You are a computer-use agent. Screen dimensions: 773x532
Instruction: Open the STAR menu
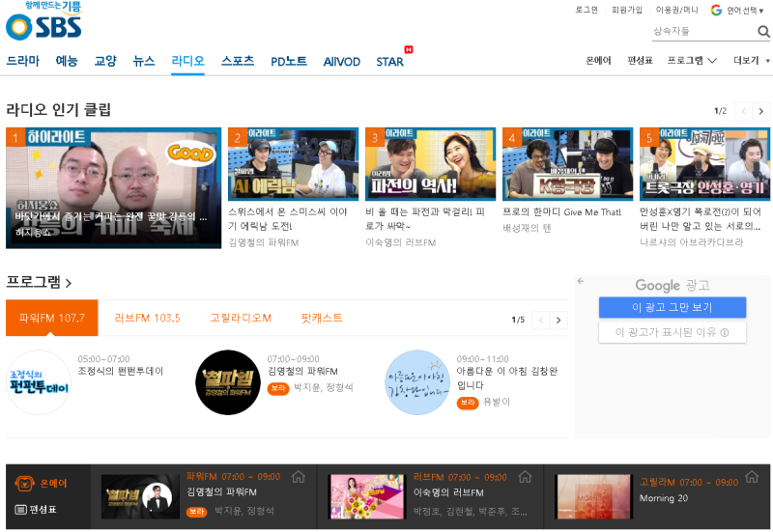(390, 62)
